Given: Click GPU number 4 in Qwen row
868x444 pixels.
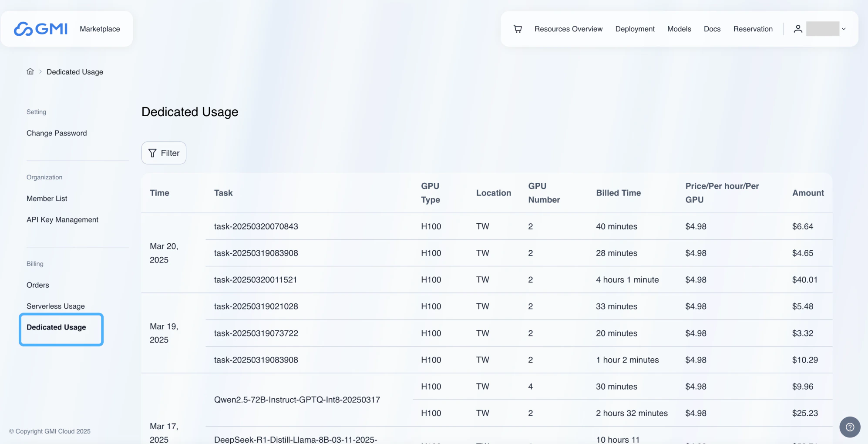Looking at the screenshot, I should pyautogui.click(x=530, y=387).
